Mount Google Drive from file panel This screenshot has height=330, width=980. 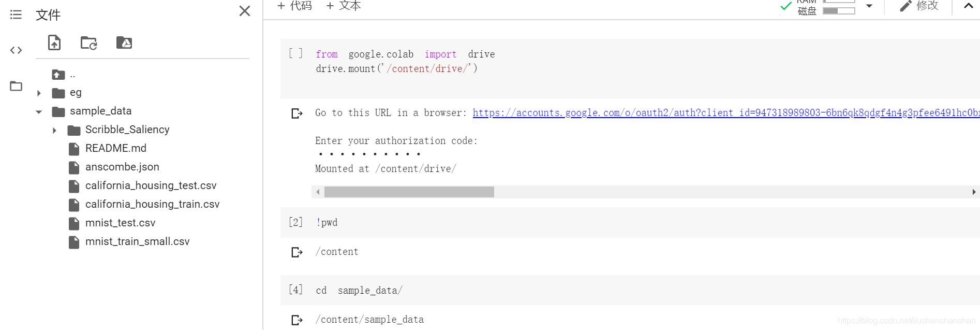pyautogui.click(x=124, y=42)
